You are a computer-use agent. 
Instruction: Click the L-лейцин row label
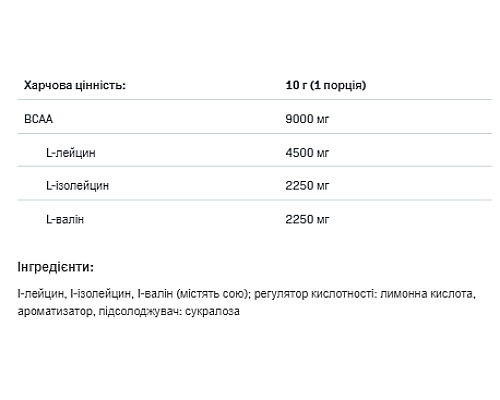coord(71,153)
